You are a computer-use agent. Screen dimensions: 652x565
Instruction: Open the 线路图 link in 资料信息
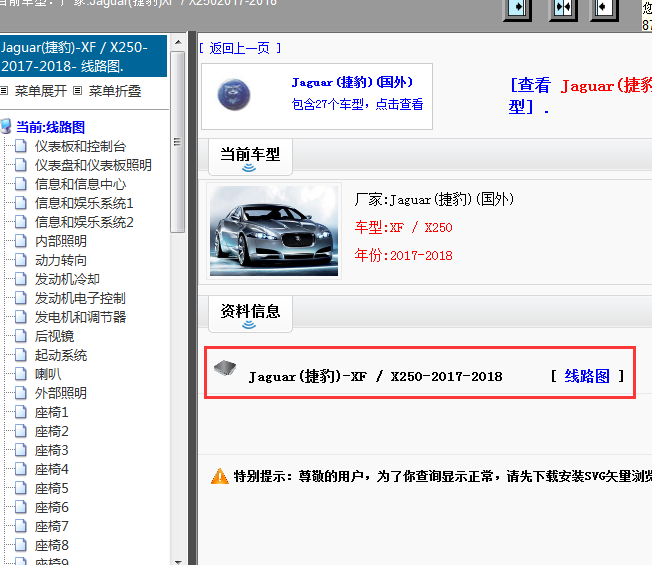click(587, 376)
